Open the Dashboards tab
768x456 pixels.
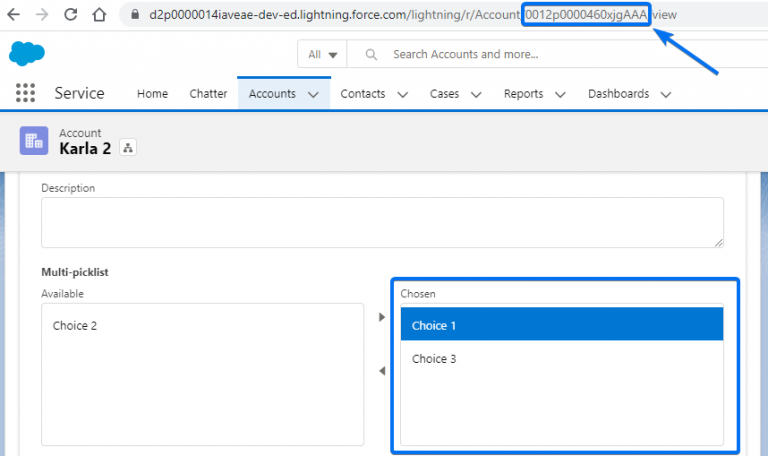(619, 94)
